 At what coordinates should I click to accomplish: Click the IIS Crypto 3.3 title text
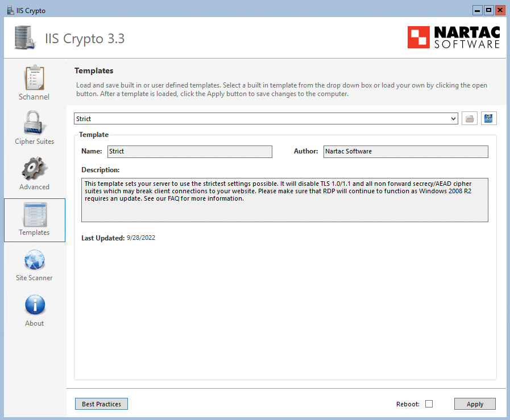click(85, 39)
